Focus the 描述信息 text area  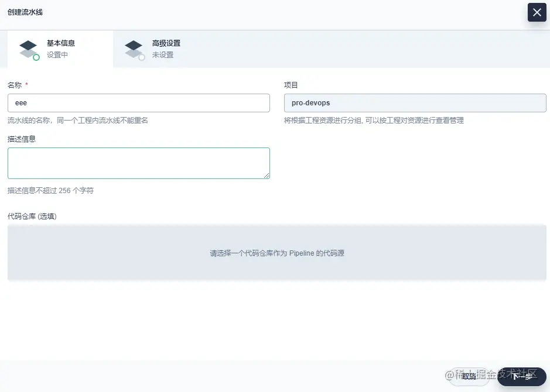pyautogui.click(x=139, y=163)
